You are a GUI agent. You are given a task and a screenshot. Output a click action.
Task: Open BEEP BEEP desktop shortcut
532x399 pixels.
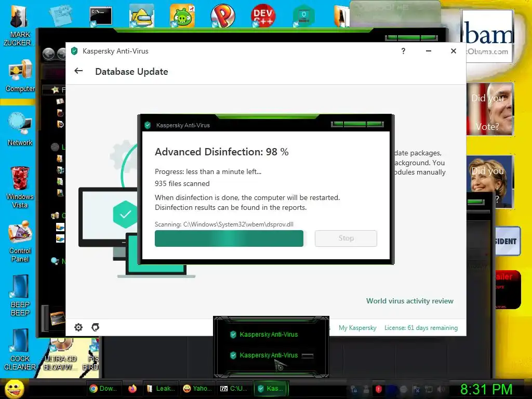(x=20, y=296)
